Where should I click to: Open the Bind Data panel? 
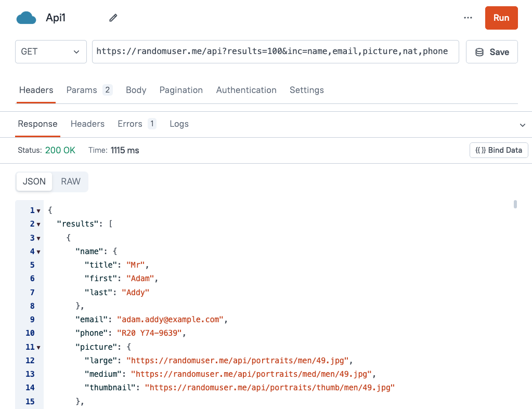point(498,150)
